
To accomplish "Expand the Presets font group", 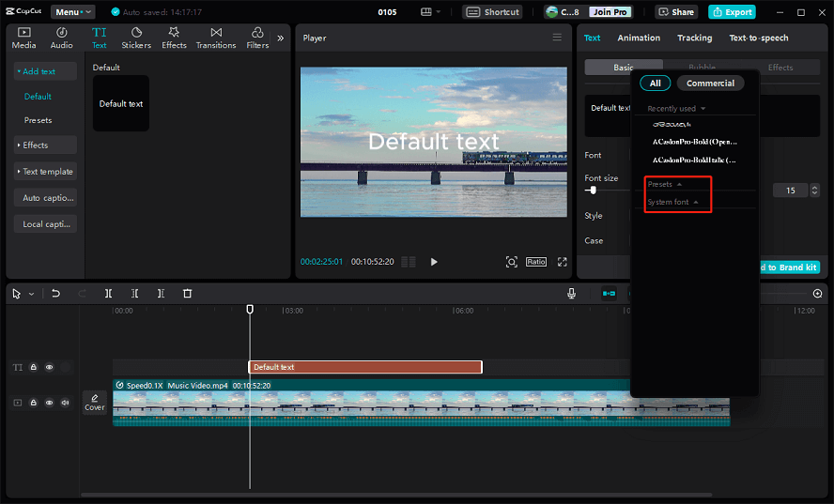I will 665,184.
